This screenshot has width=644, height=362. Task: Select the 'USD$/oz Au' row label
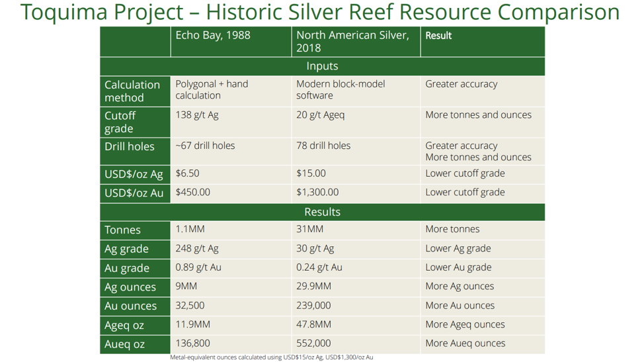point(135,193)
